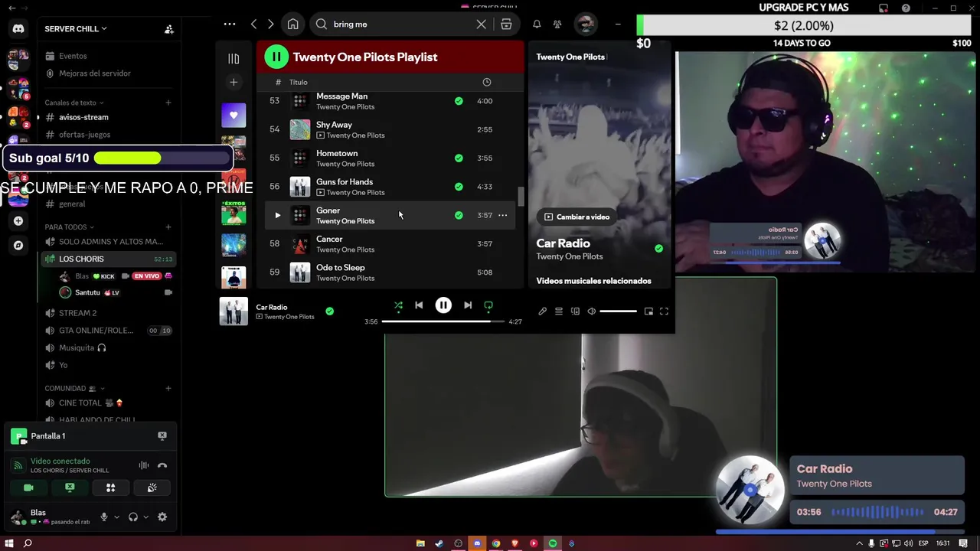Toggle shuffle in Spotify player

click(x=398, y=305)
